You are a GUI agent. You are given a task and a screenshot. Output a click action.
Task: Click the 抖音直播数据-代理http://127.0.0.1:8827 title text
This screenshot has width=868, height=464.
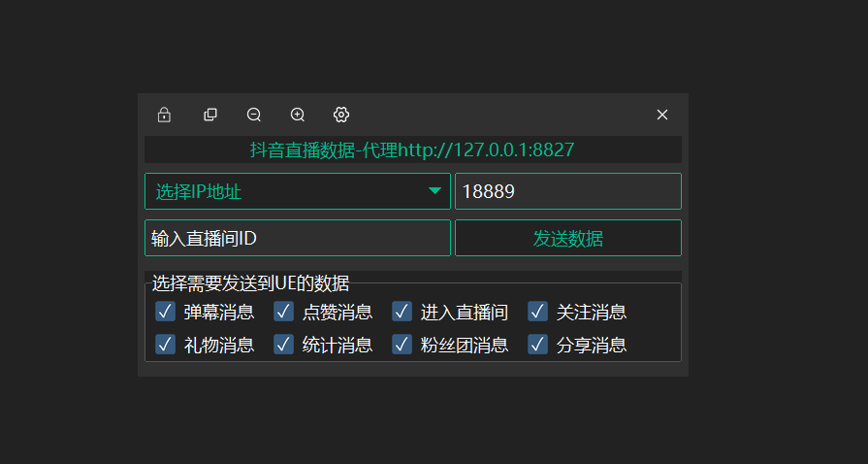click(x=412, y=149)
